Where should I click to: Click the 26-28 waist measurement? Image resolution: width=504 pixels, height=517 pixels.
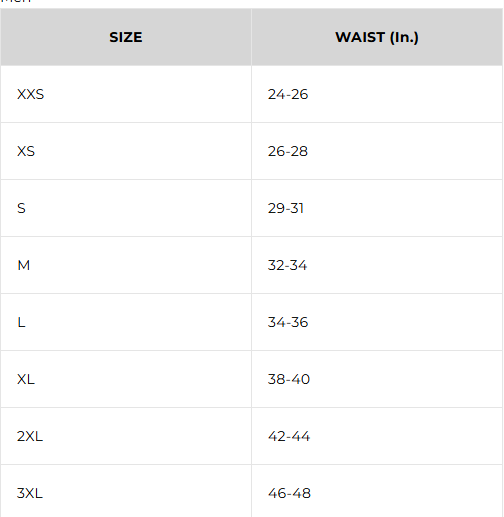(x=288, y=151)
